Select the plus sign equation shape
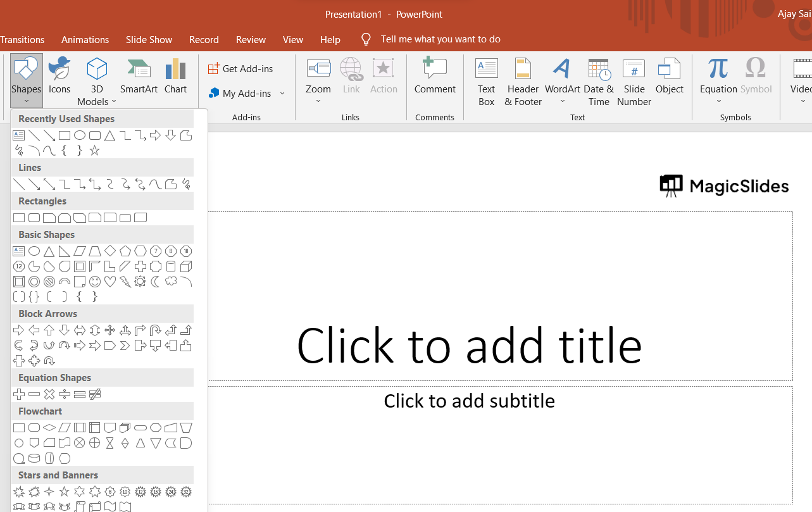The width and height of the screenshot is (812, 512). [x=19, y=394]
